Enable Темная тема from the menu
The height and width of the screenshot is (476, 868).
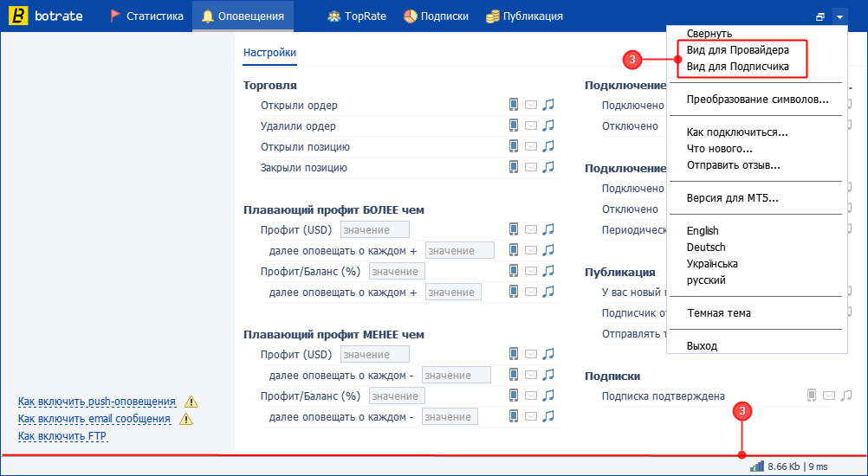click(x=719, y=313)
